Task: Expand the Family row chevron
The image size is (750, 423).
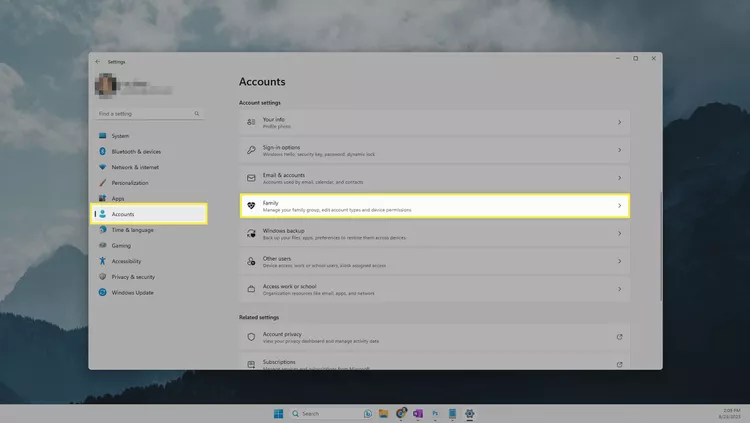Action: (619, 206)
